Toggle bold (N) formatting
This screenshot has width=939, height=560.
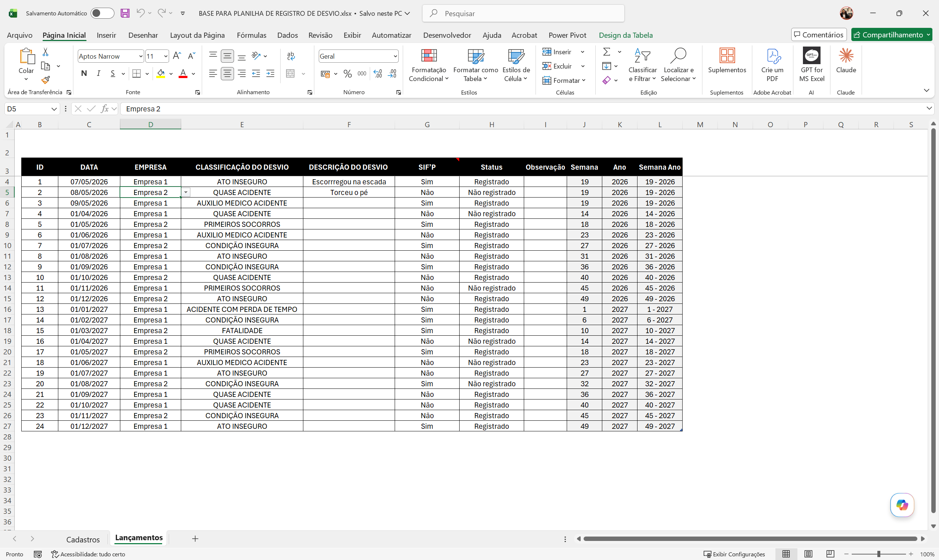(84, 74)
